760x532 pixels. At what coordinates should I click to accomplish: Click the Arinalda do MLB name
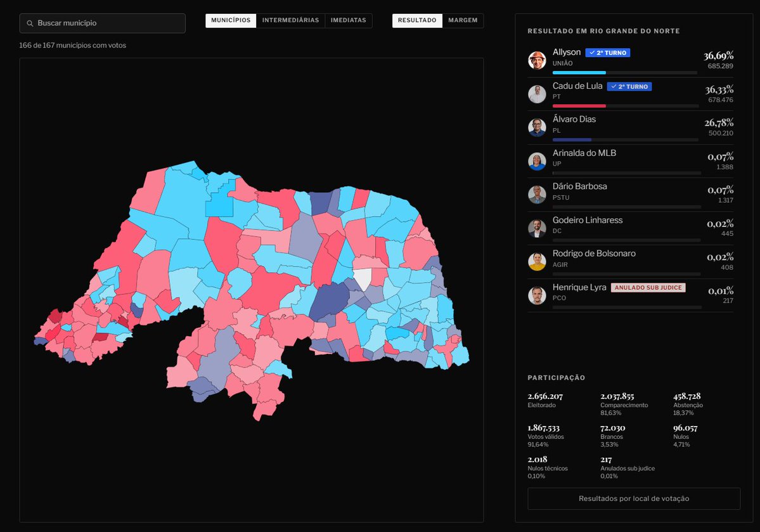point(584,153)
